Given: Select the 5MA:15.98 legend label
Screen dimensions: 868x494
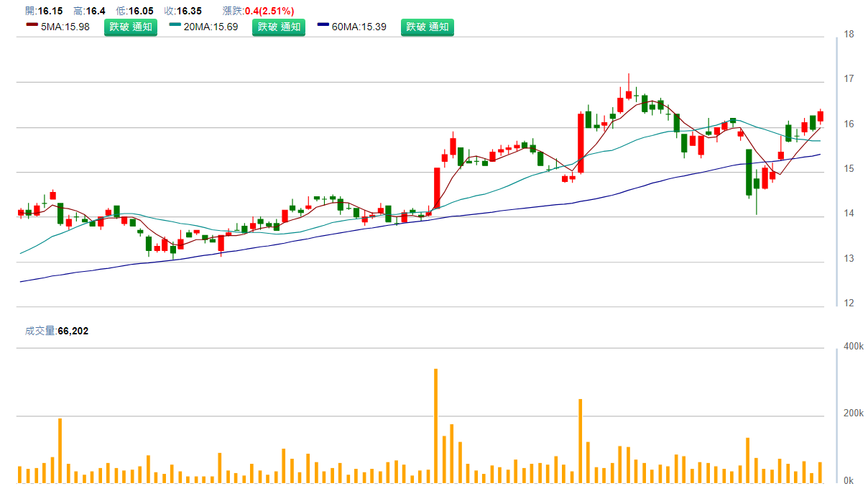Looking at the screenshot, I should [65, 27].
